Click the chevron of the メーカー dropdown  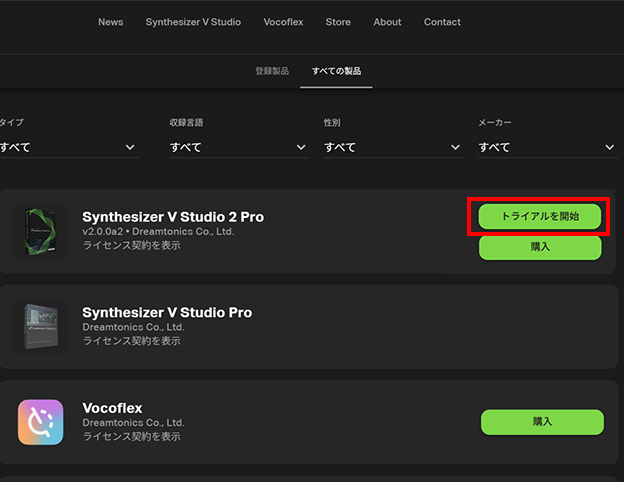[x=609, y=148]
